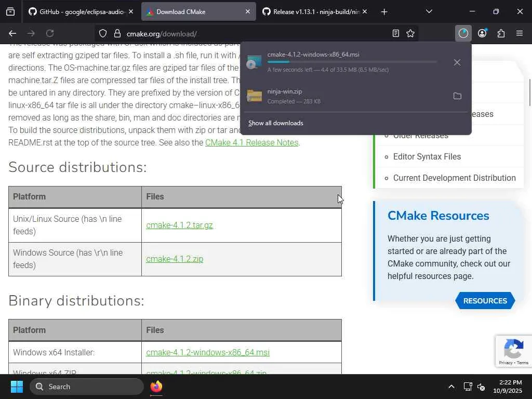Image resolution: width=532 pixels, height=399 pixels.
Task: Show ninja-win.zip in folder
Action: [457, 96]
